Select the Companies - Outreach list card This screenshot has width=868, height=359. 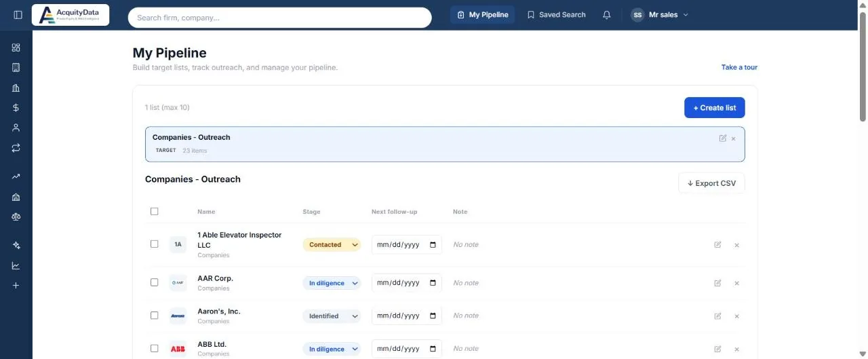445,144
